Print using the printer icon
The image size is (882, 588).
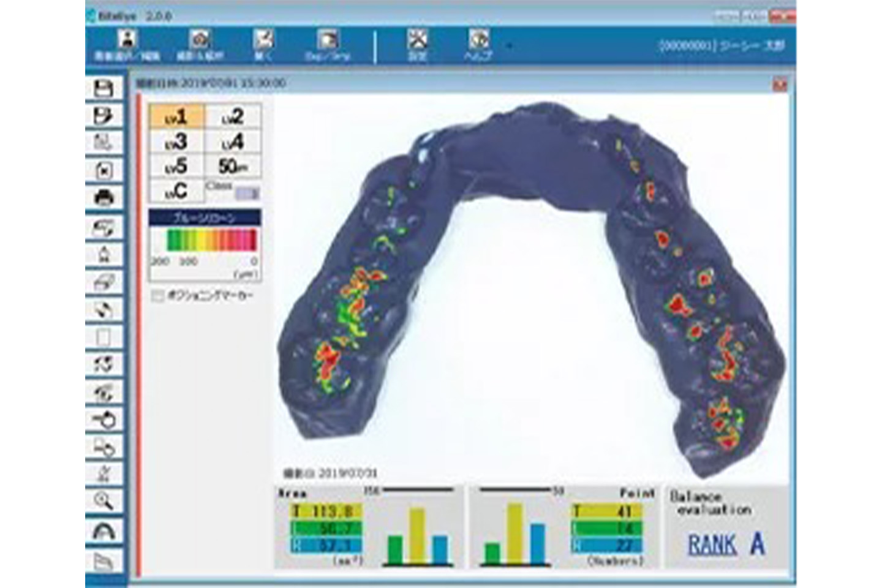pos(104,198)
